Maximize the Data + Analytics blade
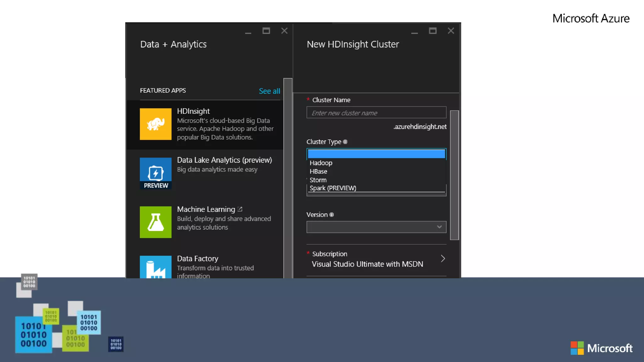Screen dimensions: 644x362 (x=266, y=31)
